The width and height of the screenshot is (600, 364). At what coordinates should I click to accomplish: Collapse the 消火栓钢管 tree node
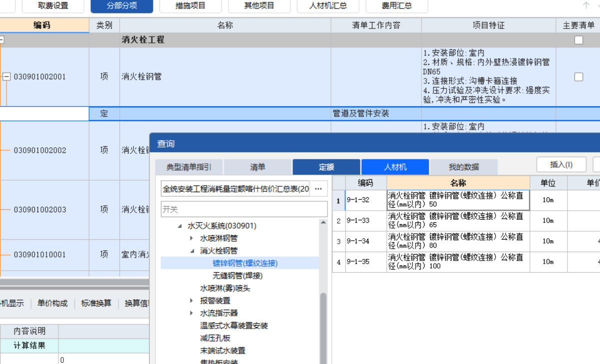(x=191, y=250)
